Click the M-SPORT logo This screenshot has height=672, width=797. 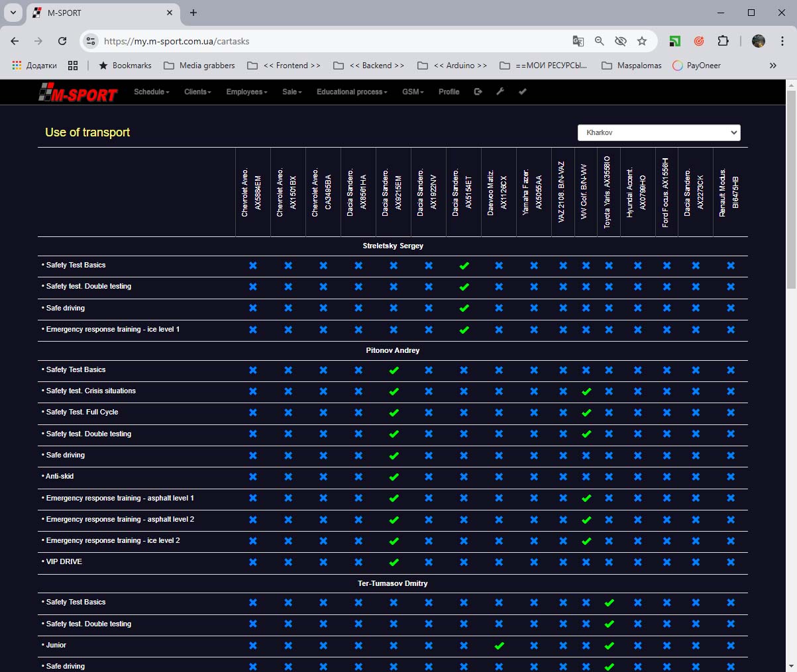[x=78, y=94]
